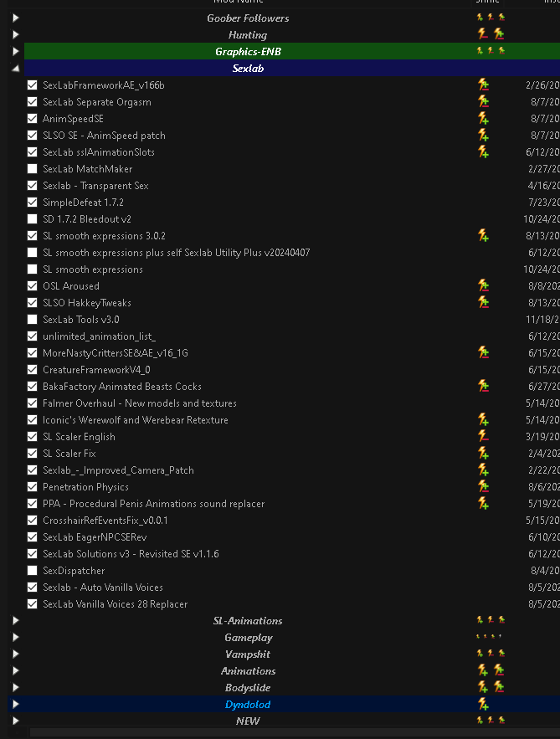Uncheck SexLab EagerNPCSERev mod
This screenshot has height=739, width=560.
click(32, 536)
